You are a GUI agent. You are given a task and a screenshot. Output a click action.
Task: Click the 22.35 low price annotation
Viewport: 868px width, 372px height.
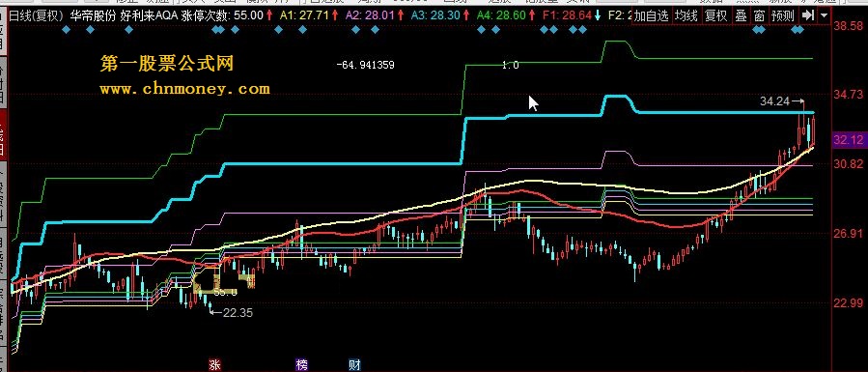point(238,313)
